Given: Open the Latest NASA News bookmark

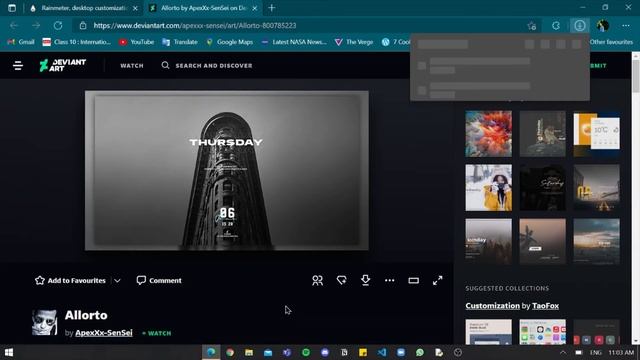Looking at the screenshot, I should tap(294, 42).
